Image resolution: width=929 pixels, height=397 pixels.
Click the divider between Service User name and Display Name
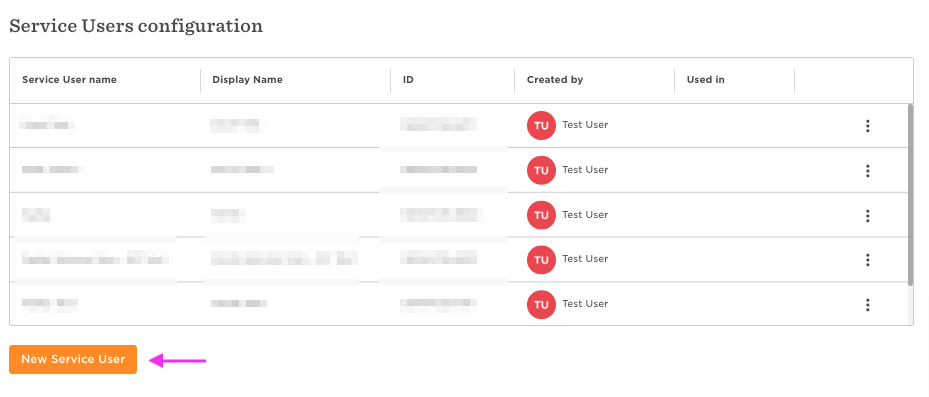click(x=200, y=81)
